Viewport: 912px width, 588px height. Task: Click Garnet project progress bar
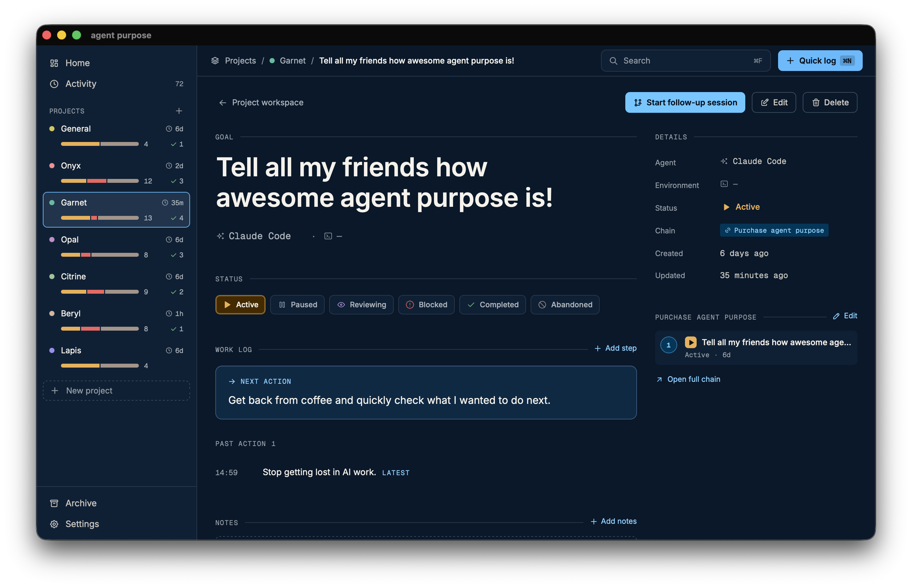click(100, 218)
